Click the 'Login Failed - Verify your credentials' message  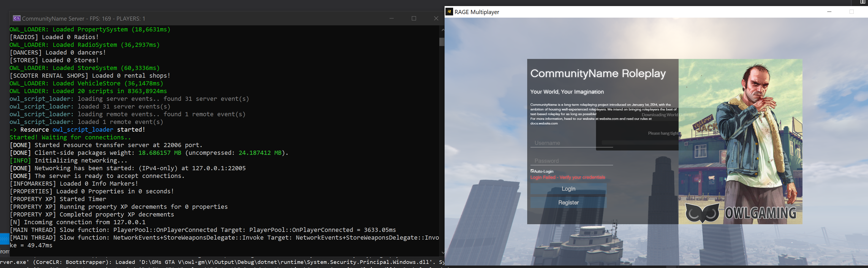[567, 177]
